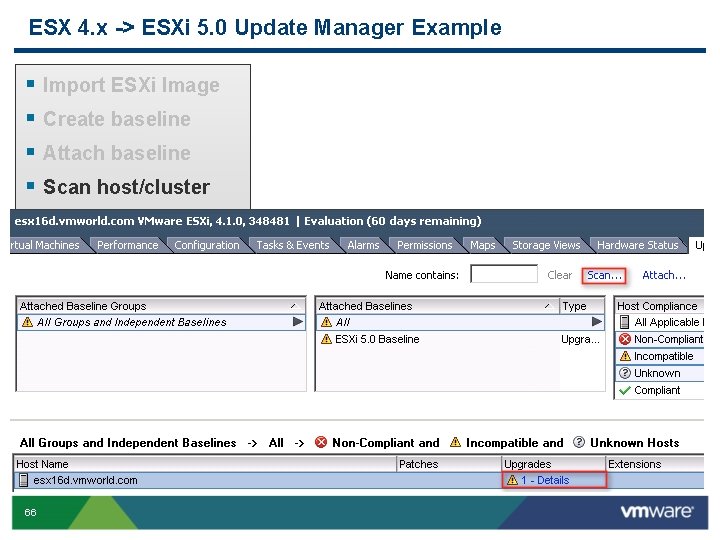Click warning icon before Incompatible and
This screenshot has height=540, width=720.
455,442
